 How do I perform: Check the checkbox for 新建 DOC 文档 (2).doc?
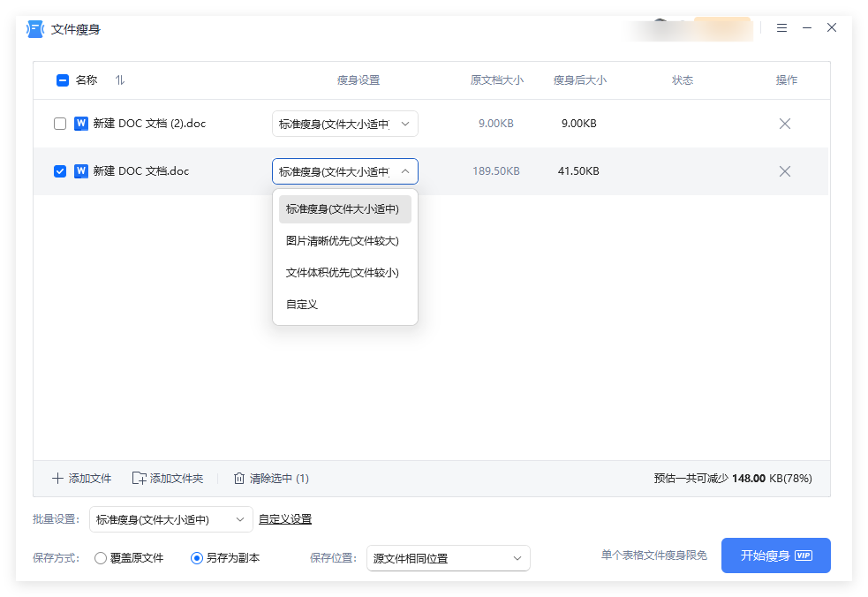(60, 124)
